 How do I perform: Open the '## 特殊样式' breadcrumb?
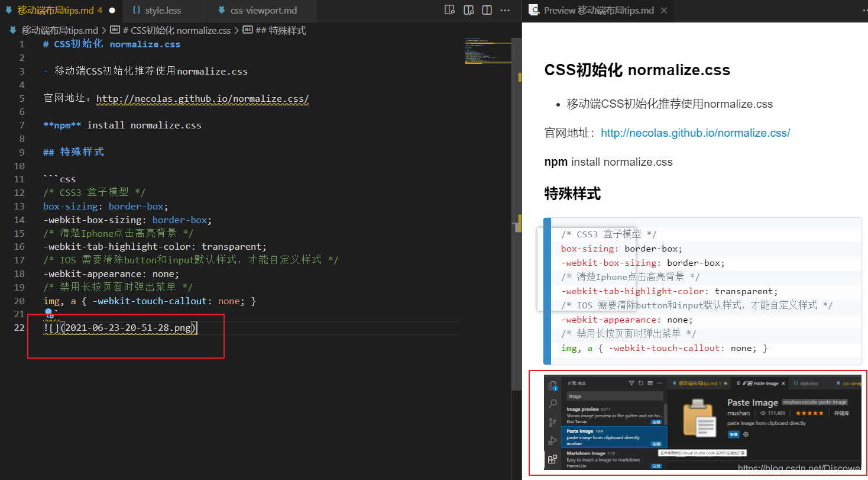tap(275, 30)
